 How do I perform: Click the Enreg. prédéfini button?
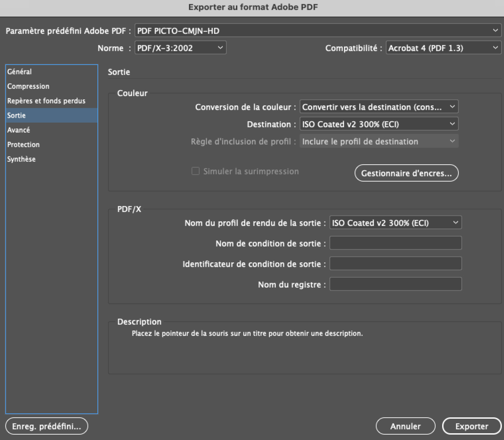pos(47,426)
